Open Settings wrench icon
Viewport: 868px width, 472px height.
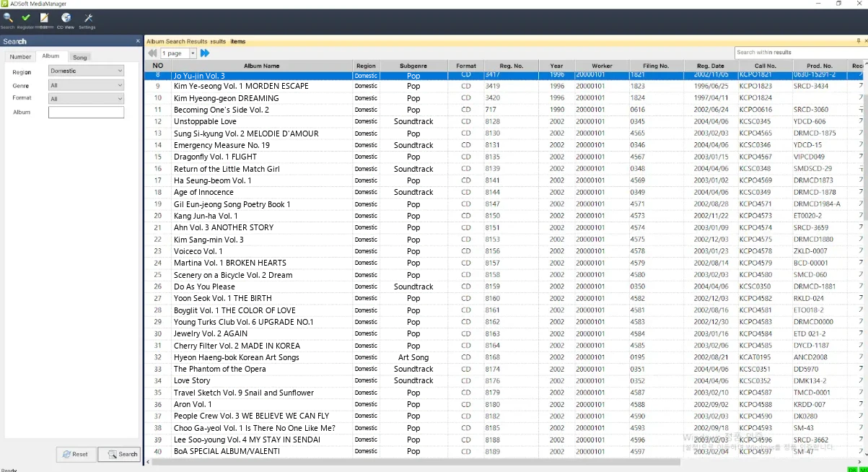(87, 20)
